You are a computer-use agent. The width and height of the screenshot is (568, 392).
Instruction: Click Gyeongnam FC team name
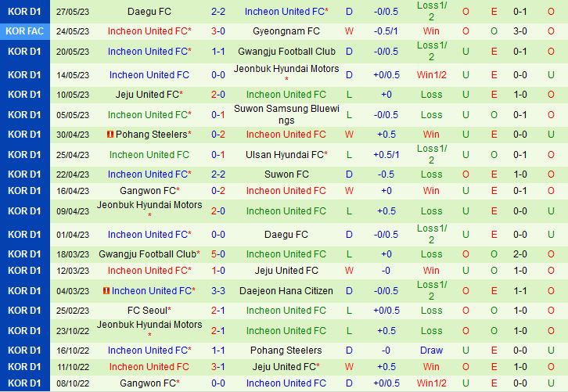click(x=286, y=31)
